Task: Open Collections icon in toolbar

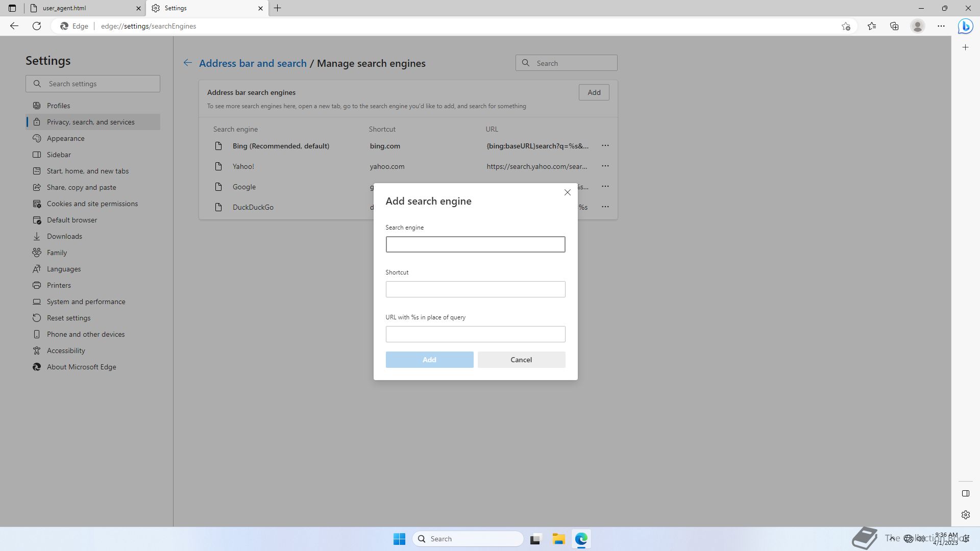Action: coord(894,26)
